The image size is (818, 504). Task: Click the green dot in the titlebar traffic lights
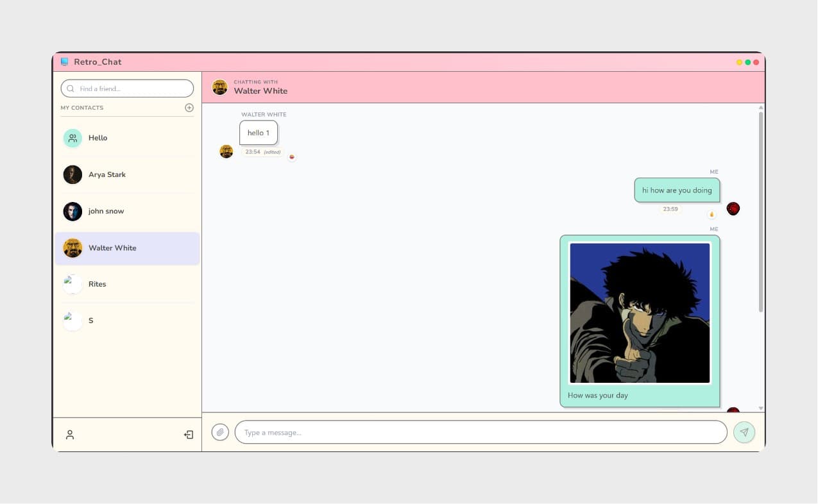(747, 62)
